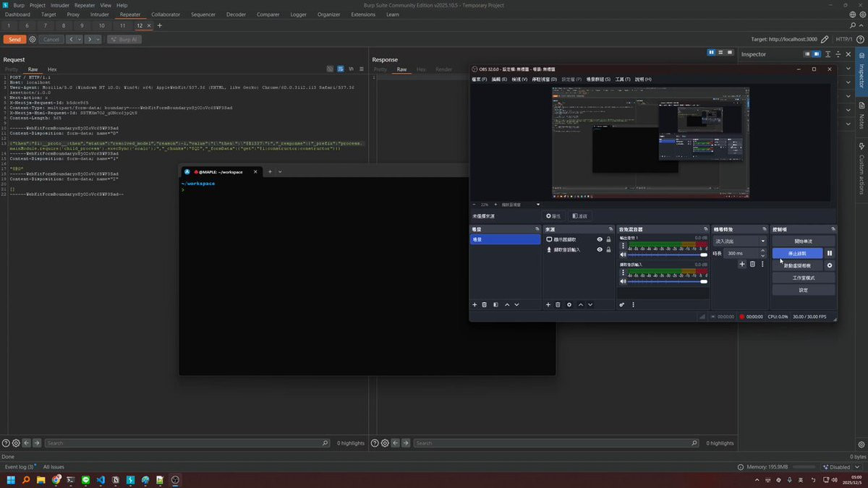This screenshot has width=868, height=488.
Task: Open Visual Studio Code from taskbar
Action: coord(101,480)
